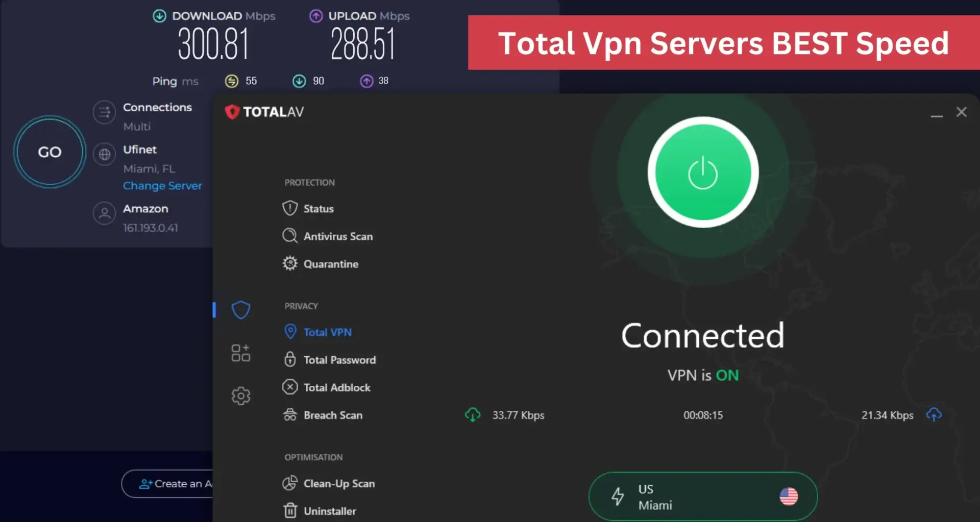Toggle the green VPN power button
Viewport: 980px width, 522px height.
pyautogui.click(x=703, y=172)
